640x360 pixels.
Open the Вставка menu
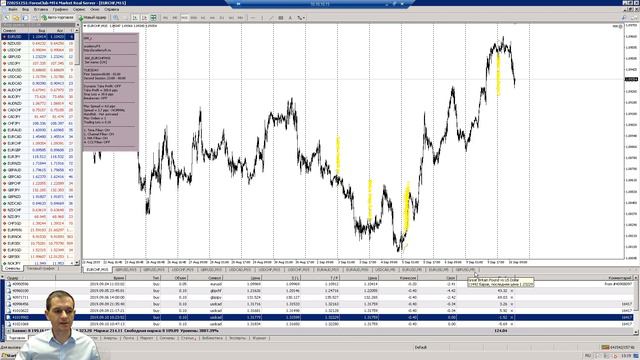[41, 9]
